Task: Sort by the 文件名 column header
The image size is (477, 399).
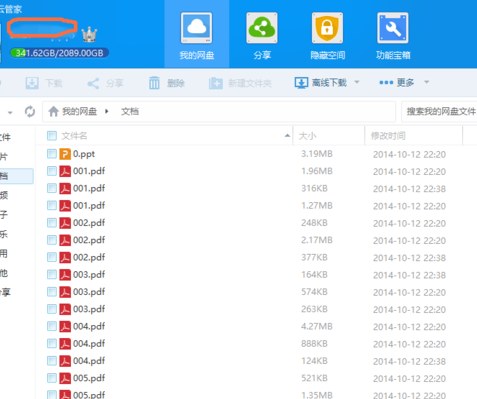Action: click(74, 136)
